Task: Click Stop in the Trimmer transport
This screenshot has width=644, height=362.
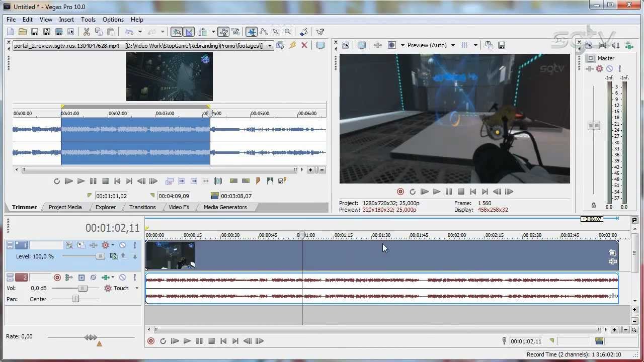Action: 105,181
